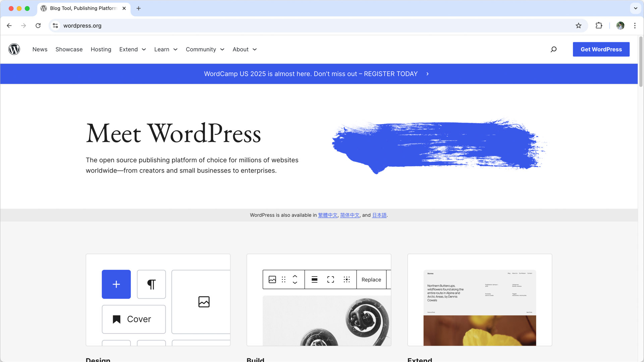Viewport: 644px width, 362px height.
Task: Open the 日本語 language link
Action: (x=379, y=215)
